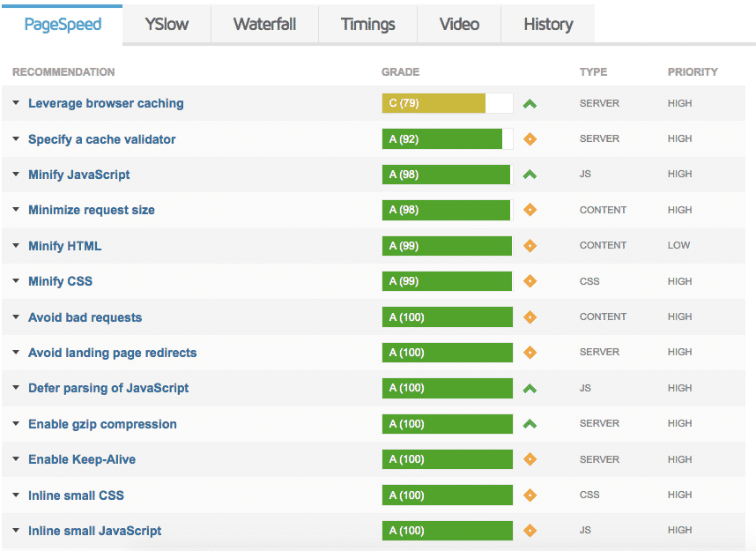The image size is (756, 551).
Task: Click the up arrow icon next to Minify JavaScript
Action: point(530,174)
